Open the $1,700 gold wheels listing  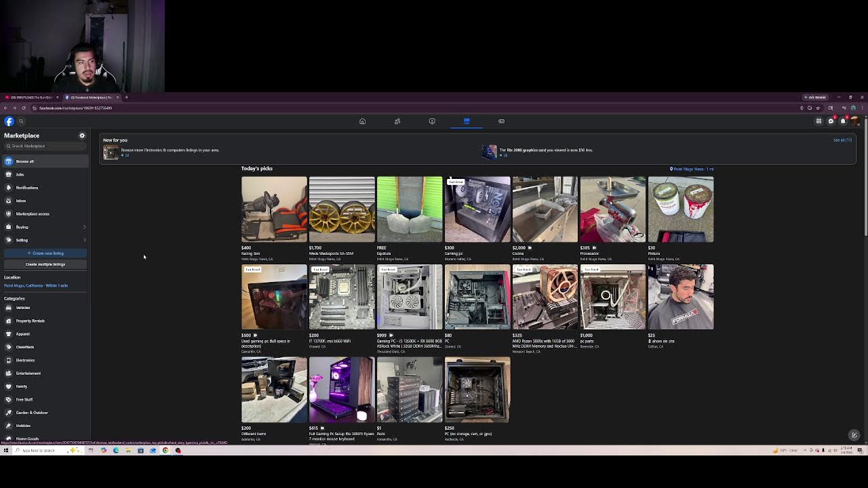tap(342, 218)
